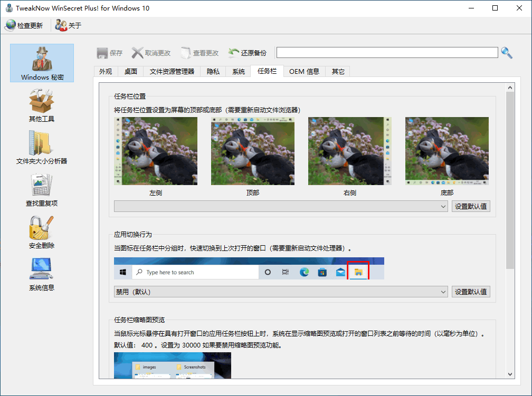Click the scroll down arrow
The width and height of the screenshot is (532, 396).
point(510,374)
